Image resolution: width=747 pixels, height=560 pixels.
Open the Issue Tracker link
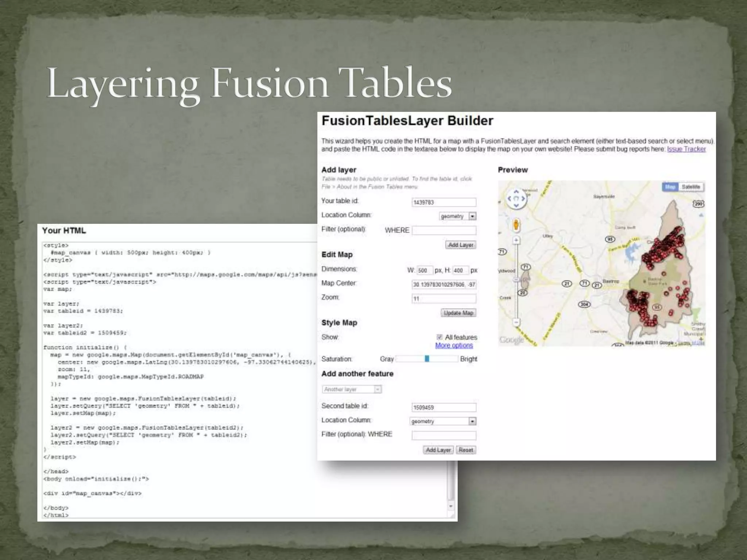pos(686,149)
